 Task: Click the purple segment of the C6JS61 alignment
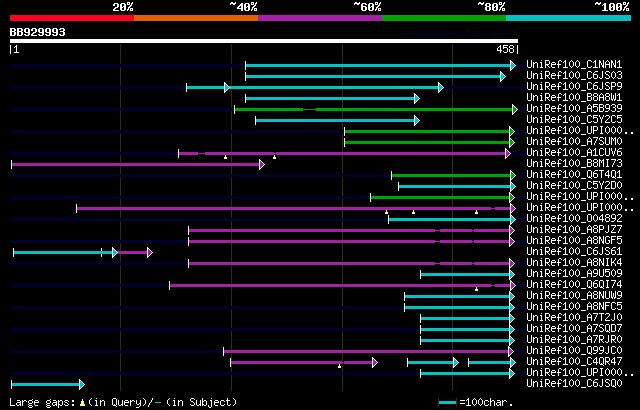133,253
